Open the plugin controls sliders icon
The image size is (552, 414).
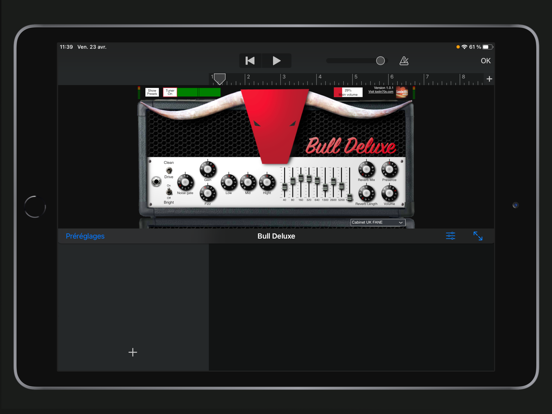(x=450, y=236)
